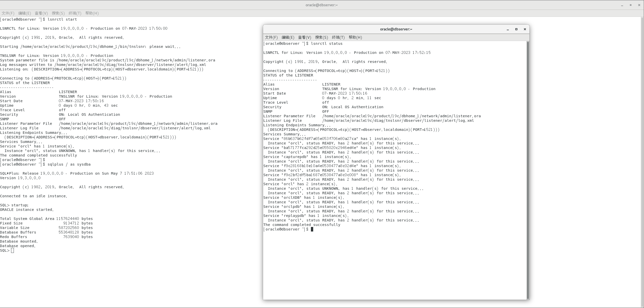Click 'ORACLE instance started.' line
Screen dimensions: 644x308
(27, 210)
